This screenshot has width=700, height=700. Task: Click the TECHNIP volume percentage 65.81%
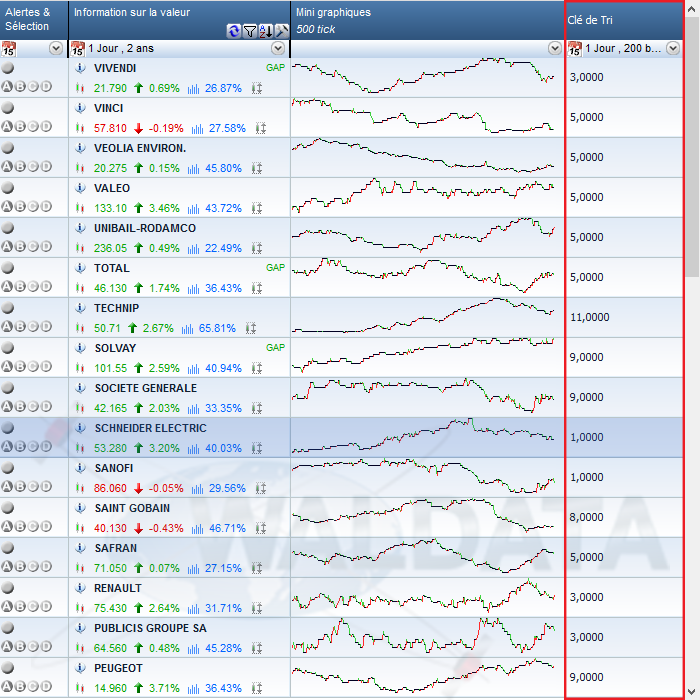[217, 329]
